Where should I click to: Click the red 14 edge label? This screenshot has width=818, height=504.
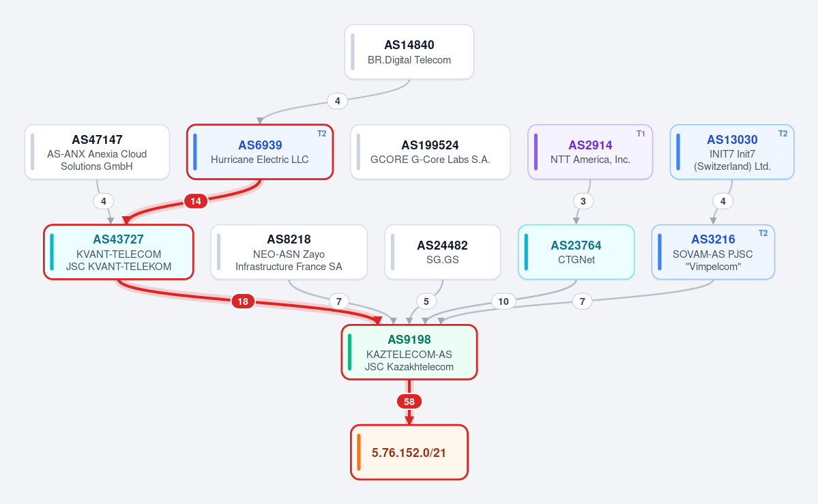click(x=196, y=201)
